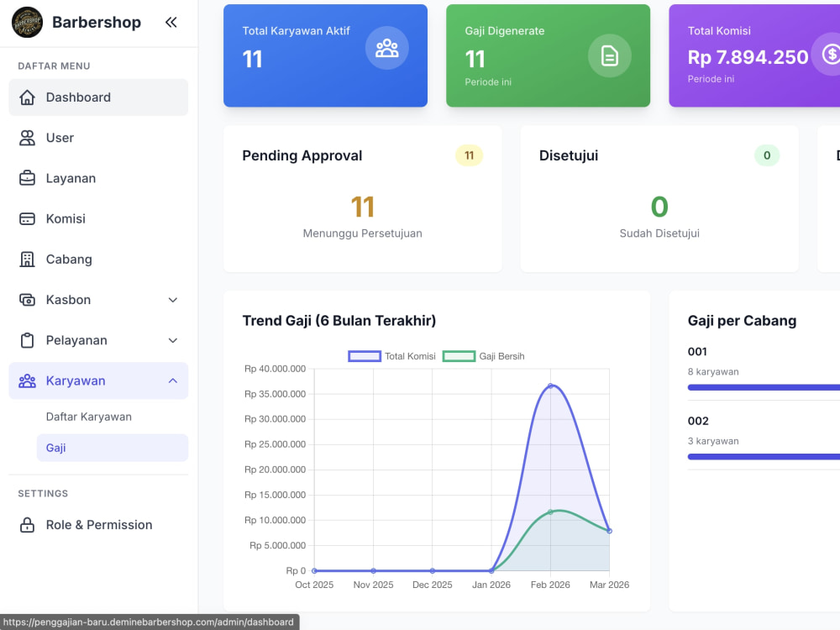Click the Karyawan group icon

click(x=28, y=381)
